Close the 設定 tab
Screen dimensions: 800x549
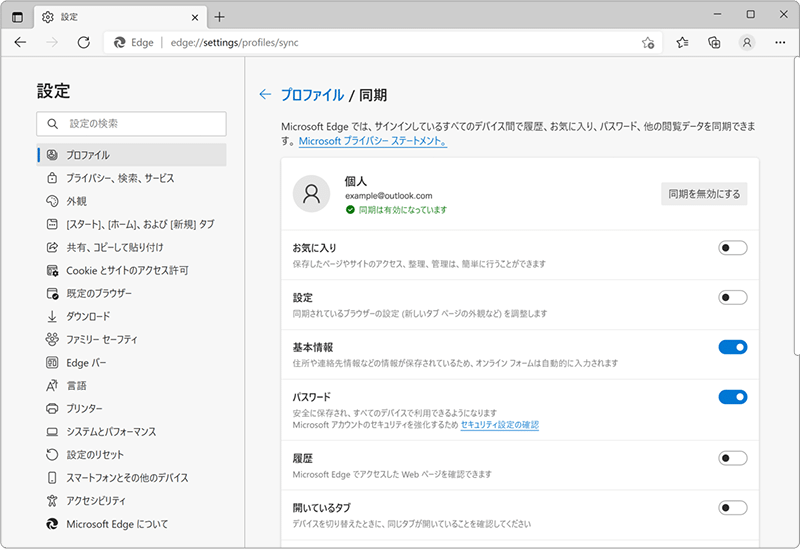tap(195, 17)
